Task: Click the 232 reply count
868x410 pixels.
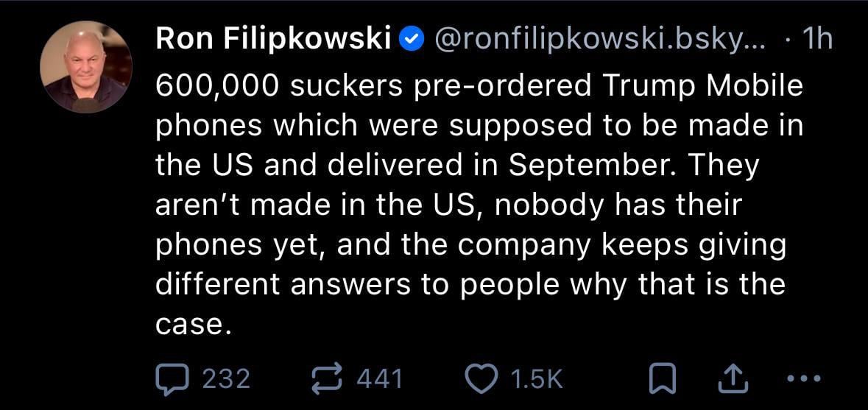Action: tap(226, 378)
